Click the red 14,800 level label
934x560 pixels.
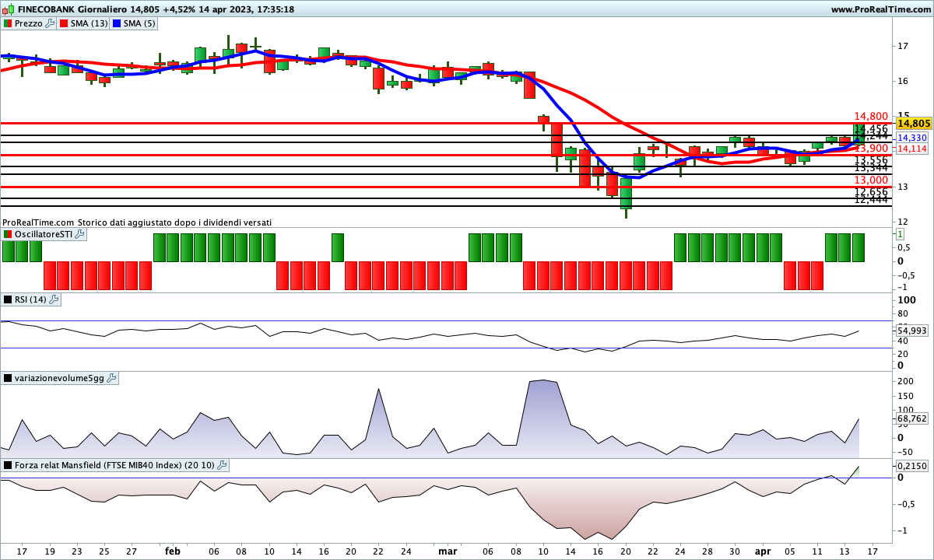[871, 117]
